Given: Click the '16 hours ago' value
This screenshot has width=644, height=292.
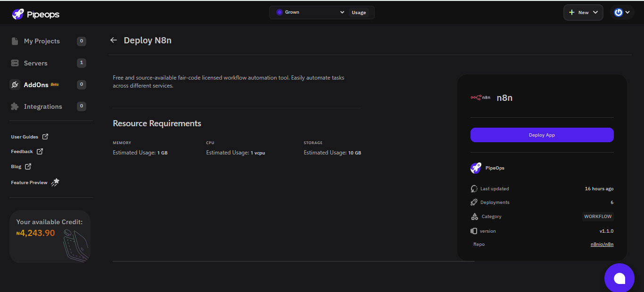Looking at the screenshot, I should tap(599, 189).
